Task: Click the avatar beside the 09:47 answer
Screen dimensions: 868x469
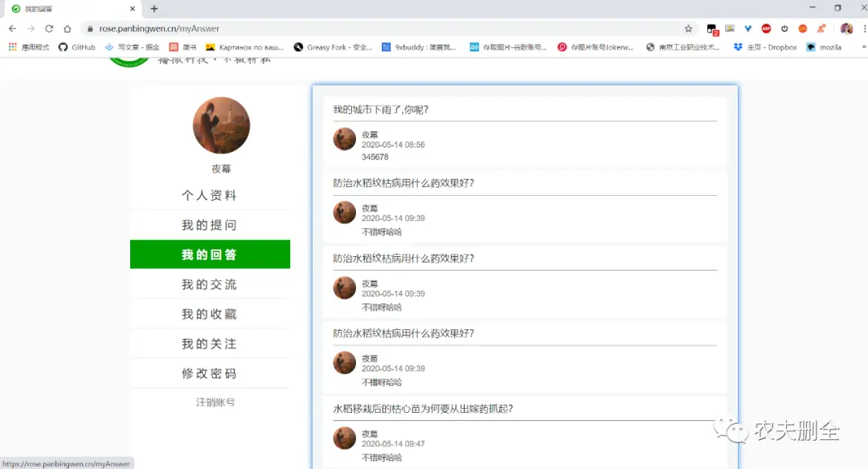Action: coord(344,438)
